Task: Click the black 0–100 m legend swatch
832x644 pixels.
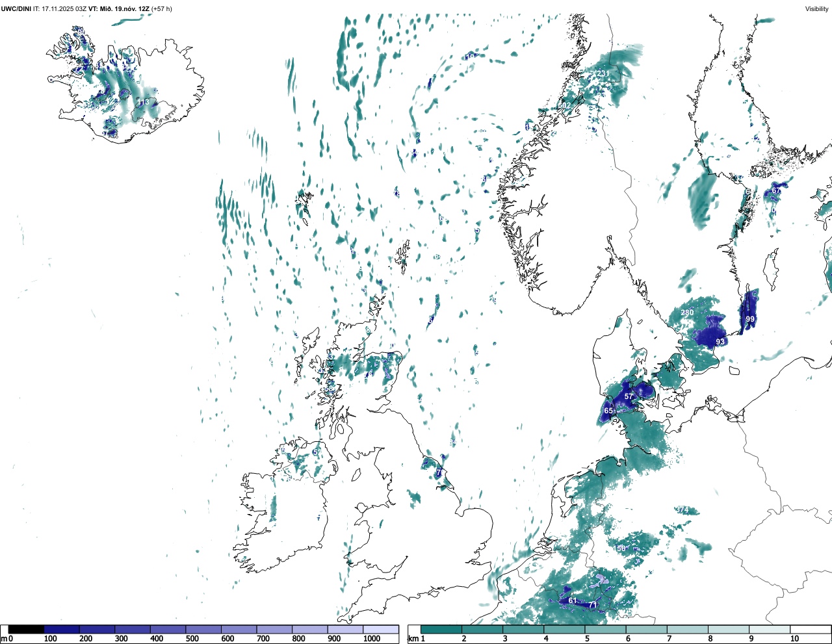Action: pyautogui.click(x=27, y=629)
